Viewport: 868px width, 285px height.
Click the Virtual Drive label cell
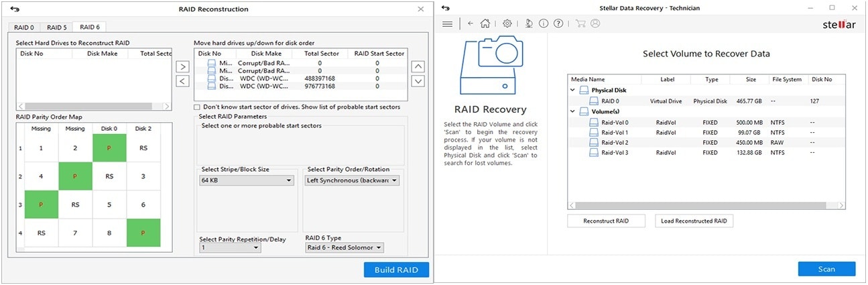click(x=666, y=101)
